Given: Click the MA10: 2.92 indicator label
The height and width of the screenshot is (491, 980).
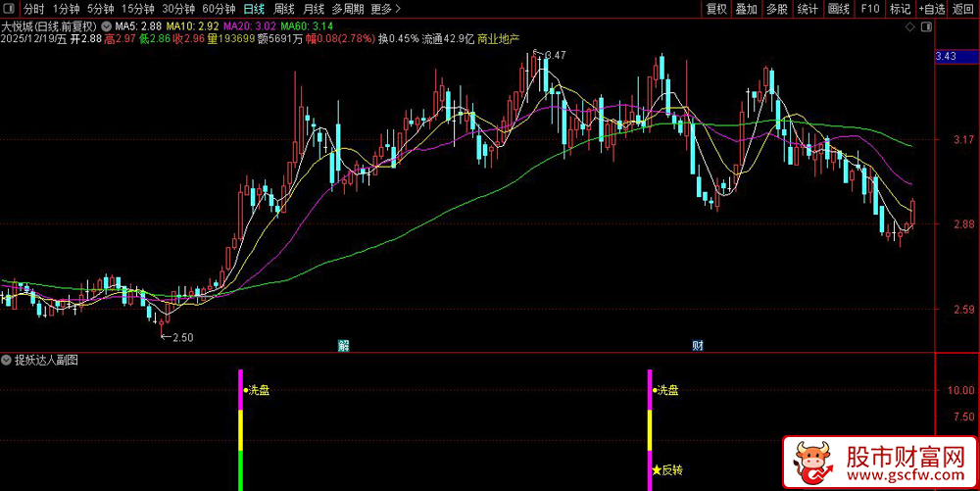Looking at the screenshot, I should [192, 26].
